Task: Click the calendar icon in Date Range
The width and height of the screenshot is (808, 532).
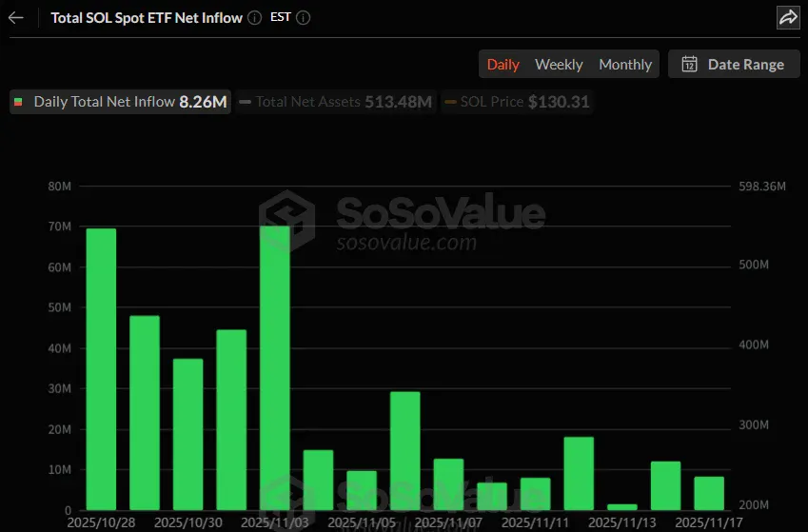Action: click(690, 65)
